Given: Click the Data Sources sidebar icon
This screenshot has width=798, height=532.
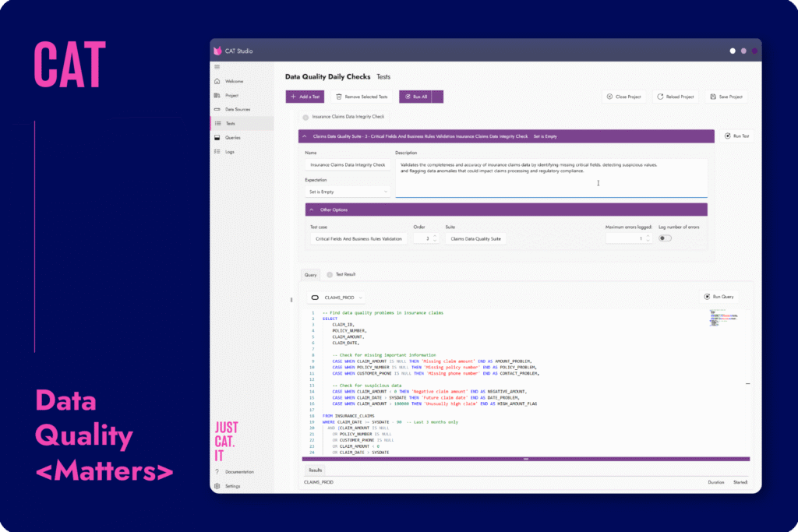Looking at the screenshot, I should pos(217,109).
